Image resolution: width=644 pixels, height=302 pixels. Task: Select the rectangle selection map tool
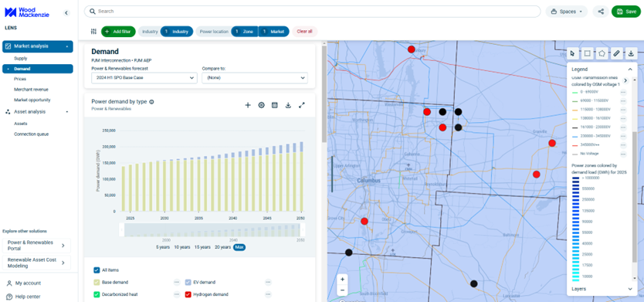[588, 53]
